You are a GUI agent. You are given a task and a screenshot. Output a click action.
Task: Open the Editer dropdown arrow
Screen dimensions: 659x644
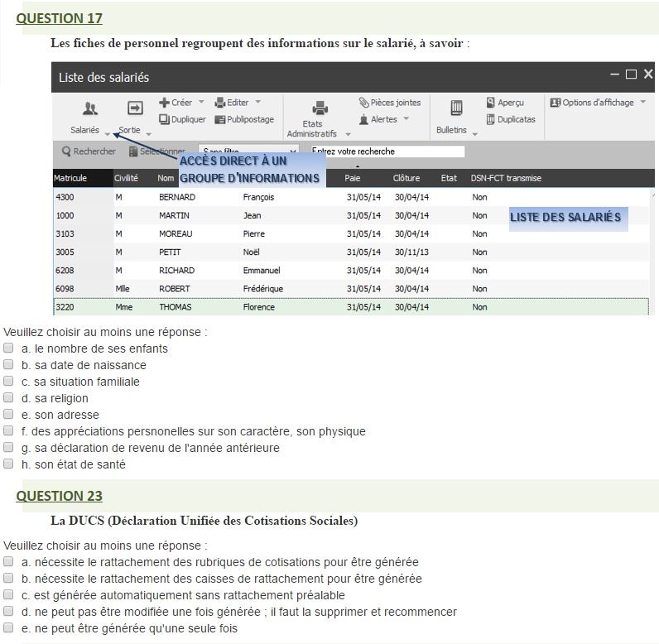click(x=258, y=102)
